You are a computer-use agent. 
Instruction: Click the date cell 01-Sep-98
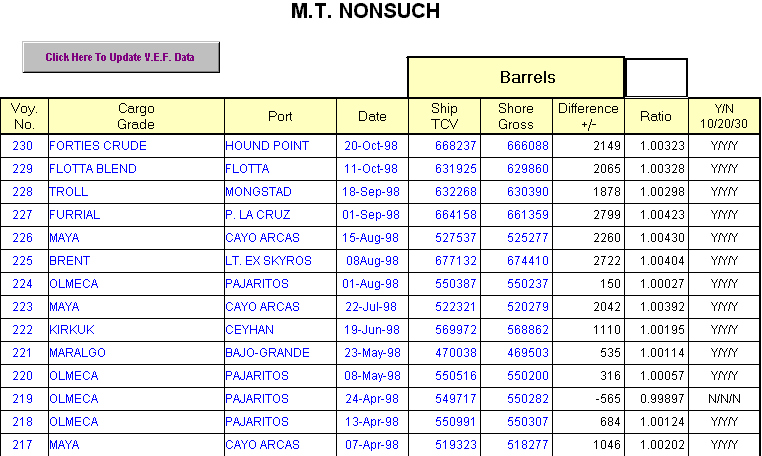[371, 215]
